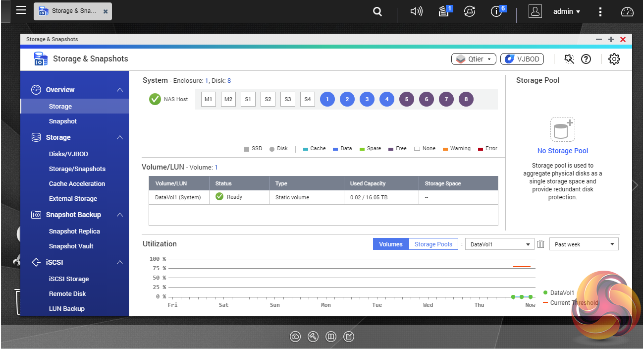Image resolution: width=644 pixels, height=349 pixels.
Task: Open the DataVol1 volume dropdown
Action: (x=499, y=244)
